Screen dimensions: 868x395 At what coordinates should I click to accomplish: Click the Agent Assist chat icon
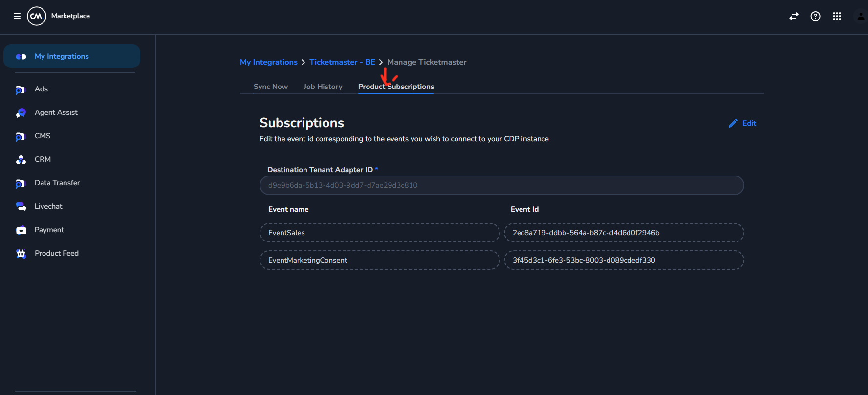point(21,113)
